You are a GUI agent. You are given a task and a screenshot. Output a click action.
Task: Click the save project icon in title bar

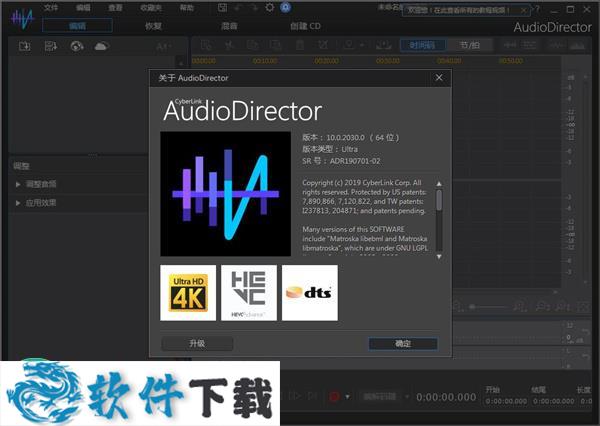coord(222,7)
